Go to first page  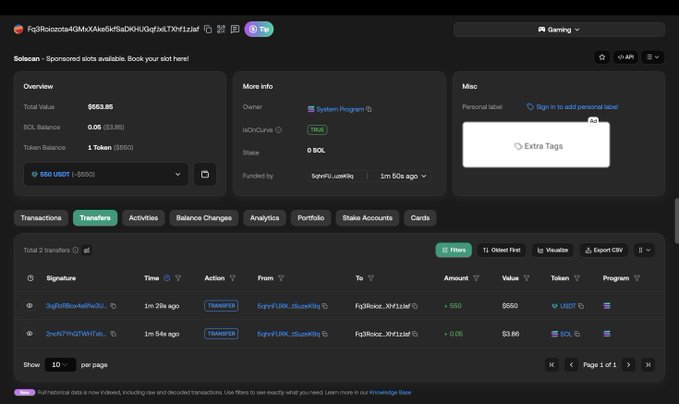point(552,365)
